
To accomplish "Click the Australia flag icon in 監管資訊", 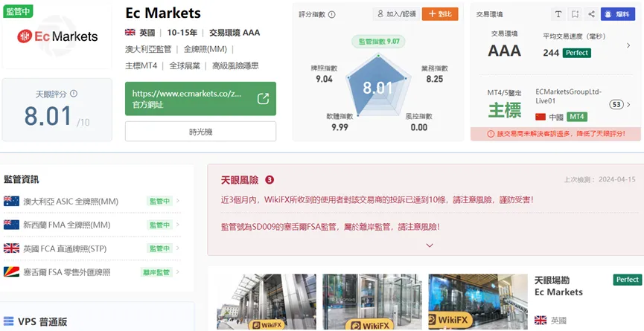I will tap(11, 201).
